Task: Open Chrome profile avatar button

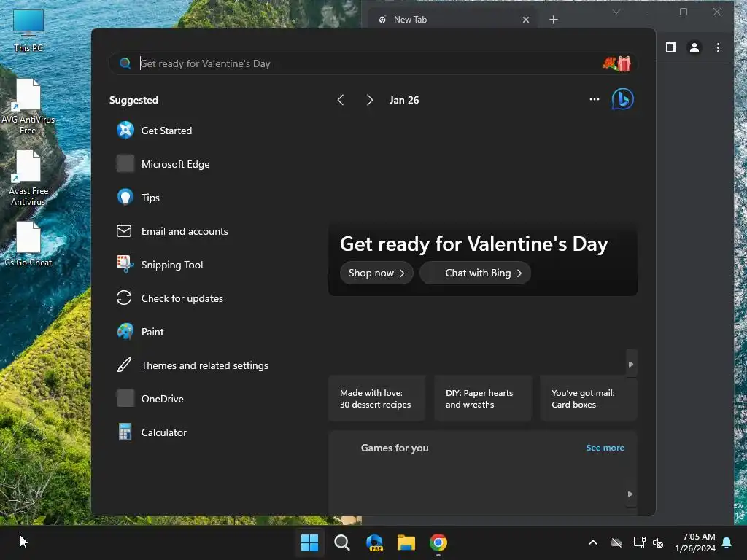Action: [694, 47]
